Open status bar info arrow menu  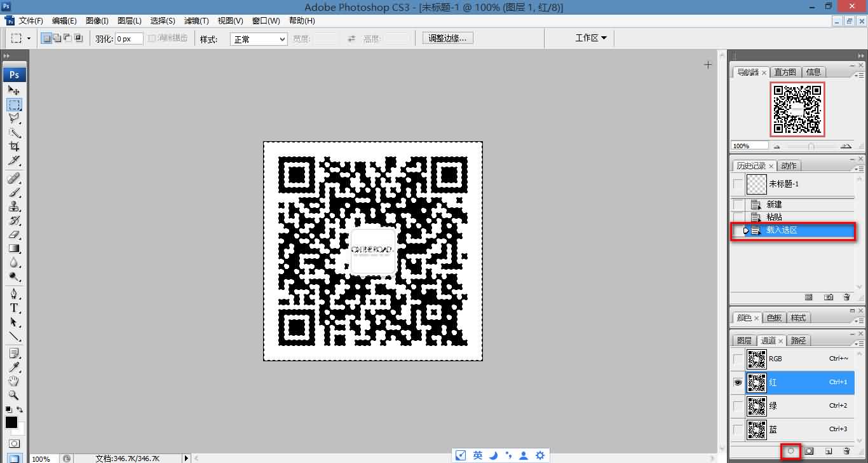[x=186, y=458]
